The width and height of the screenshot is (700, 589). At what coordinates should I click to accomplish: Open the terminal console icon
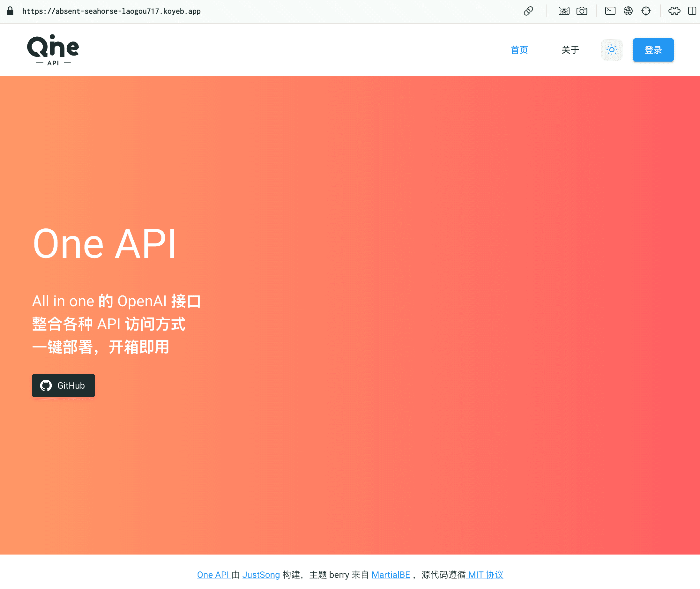point(610,11)
